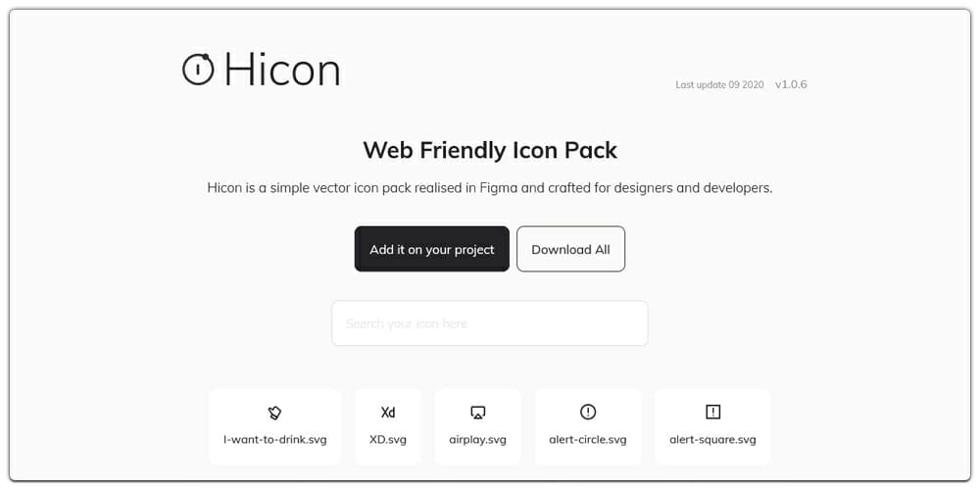Open the airplay.svg file label
This screenshot has width=980, height=490.
coord(478,439)
